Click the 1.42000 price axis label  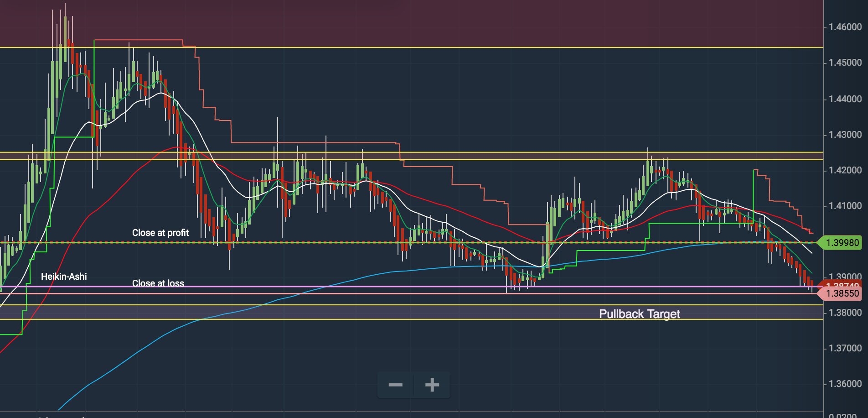coord(845,170)
